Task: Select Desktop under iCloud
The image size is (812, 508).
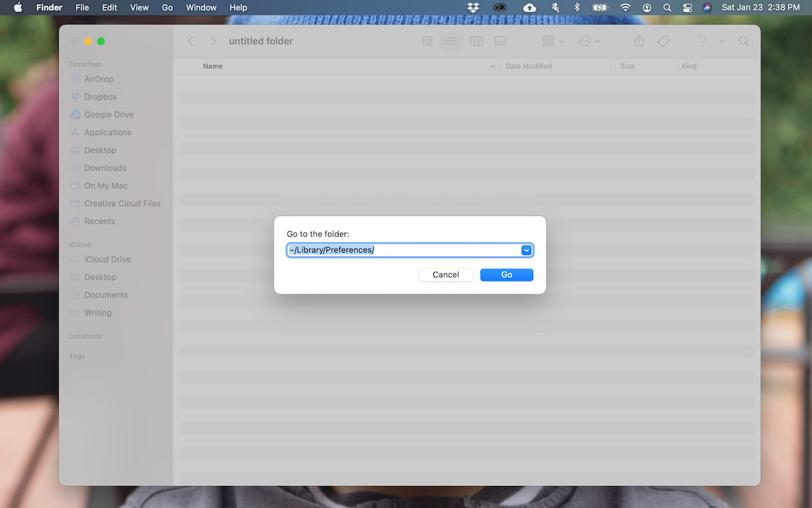Action: [x=100, y=277]
